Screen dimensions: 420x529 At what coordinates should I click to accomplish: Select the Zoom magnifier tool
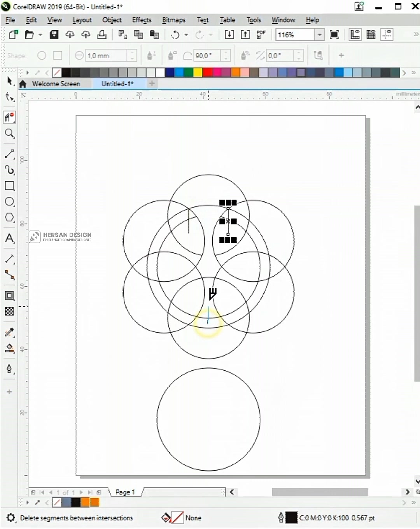pyautogui.click(x=9, y=134)
